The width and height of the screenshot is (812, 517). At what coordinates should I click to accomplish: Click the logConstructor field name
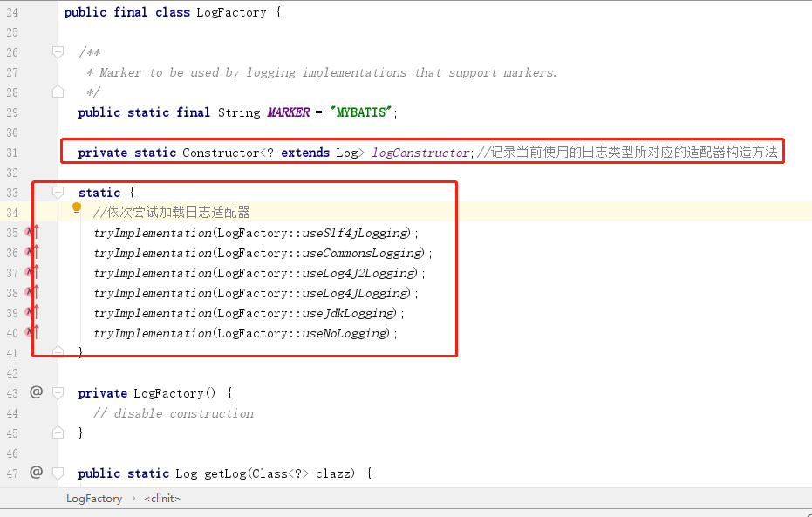tap(420, 153)
